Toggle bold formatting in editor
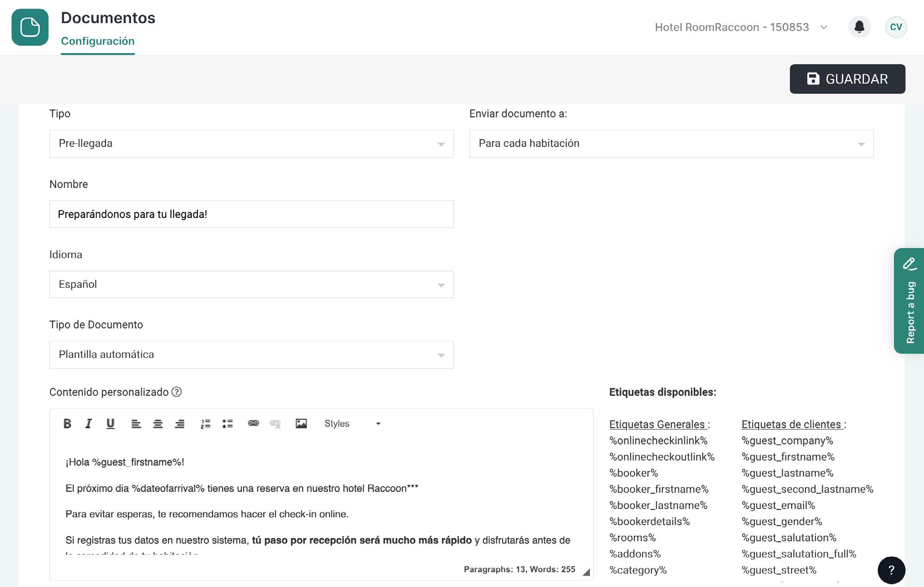924x587 pixels. point(67,424)
